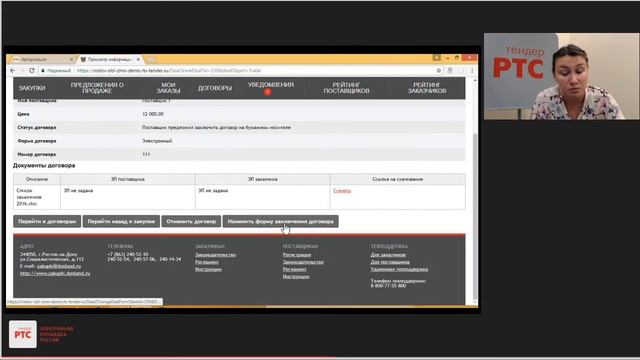Open 'Регламент' under ЗАКАЗЧИКАМ footer

click(207, 262)
